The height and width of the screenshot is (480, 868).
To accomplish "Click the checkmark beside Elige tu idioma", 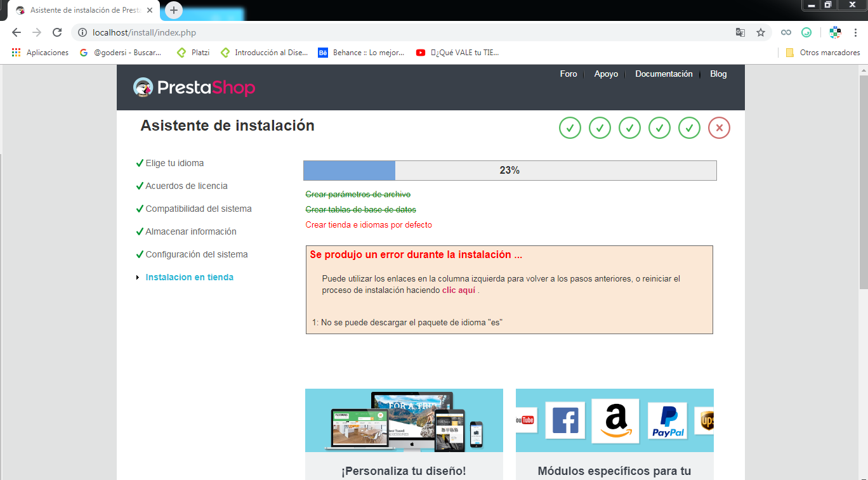I will (x=140, y=163).
